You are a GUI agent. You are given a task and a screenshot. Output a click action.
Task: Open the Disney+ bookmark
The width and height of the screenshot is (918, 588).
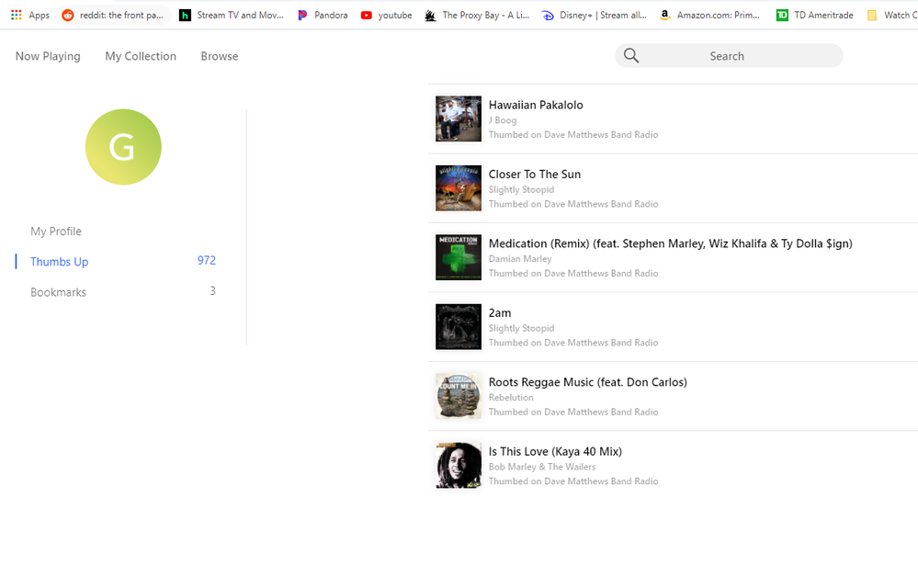pyautogui.click(x=594, y=15)
